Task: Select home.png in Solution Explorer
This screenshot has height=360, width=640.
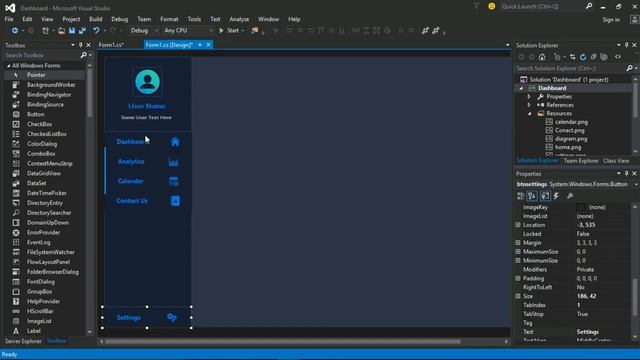Action: (568, 147)
